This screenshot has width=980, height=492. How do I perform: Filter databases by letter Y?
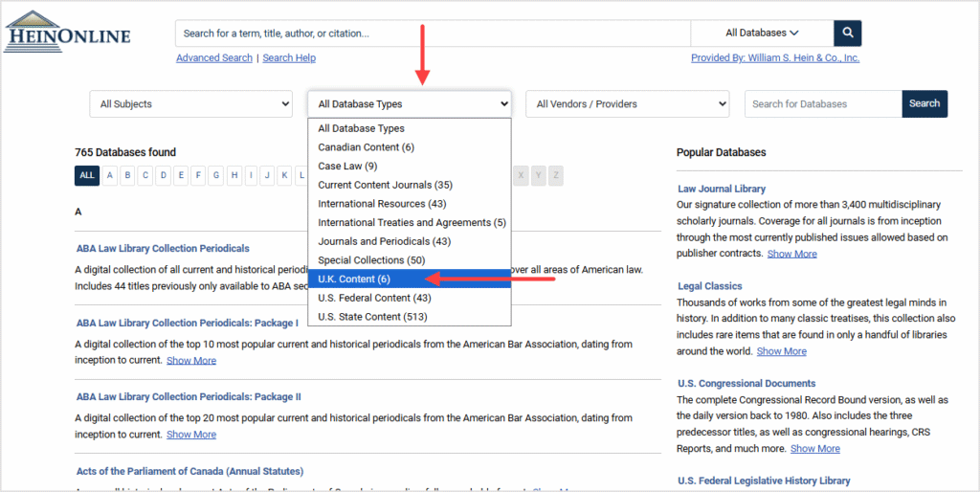[538, 176]
